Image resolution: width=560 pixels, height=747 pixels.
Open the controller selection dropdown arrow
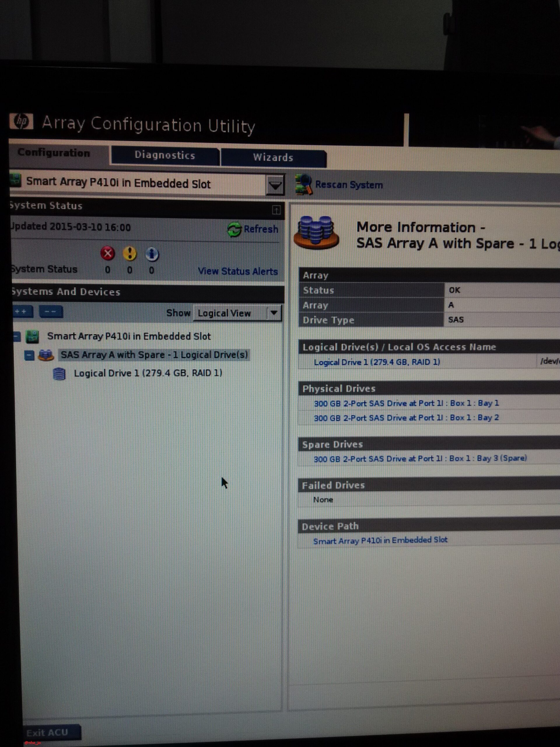click(275, 185)
